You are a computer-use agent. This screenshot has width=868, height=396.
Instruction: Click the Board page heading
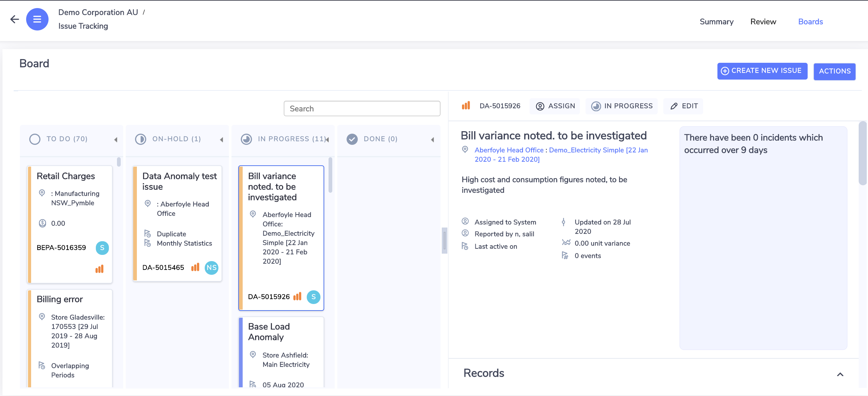(34, 63)
